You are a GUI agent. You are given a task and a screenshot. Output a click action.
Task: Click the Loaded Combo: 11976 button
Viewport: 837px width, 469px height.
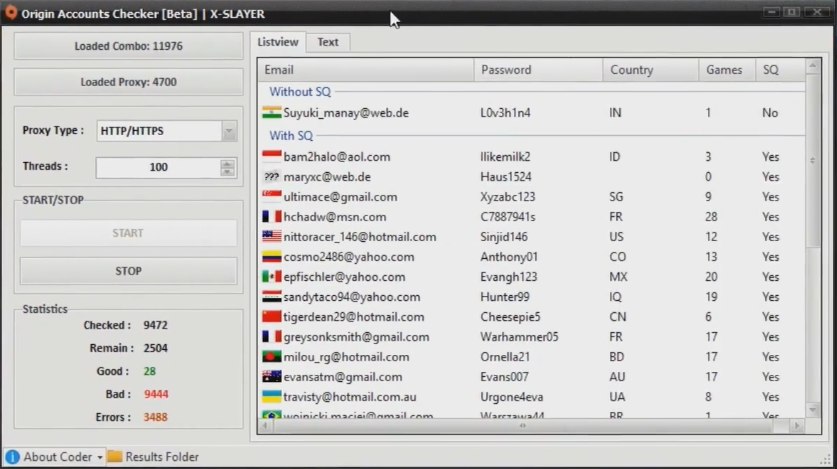click(x=128, y=46)
